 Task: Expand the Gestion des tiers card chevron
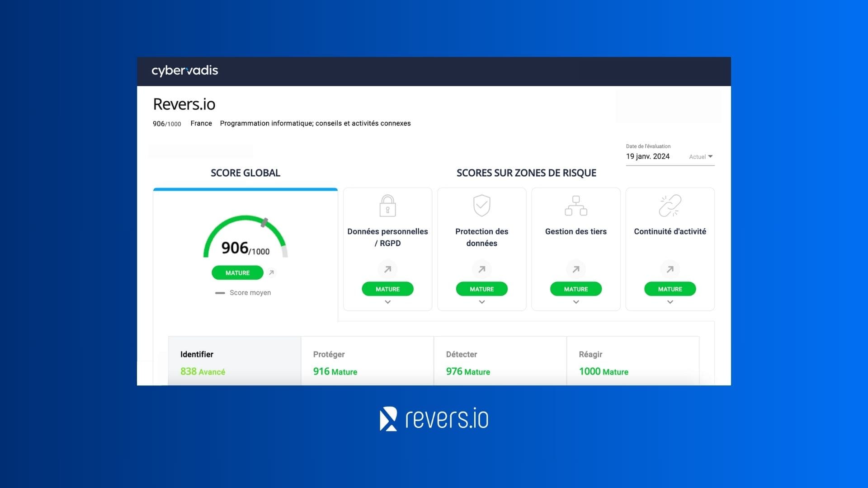[576, 302]
